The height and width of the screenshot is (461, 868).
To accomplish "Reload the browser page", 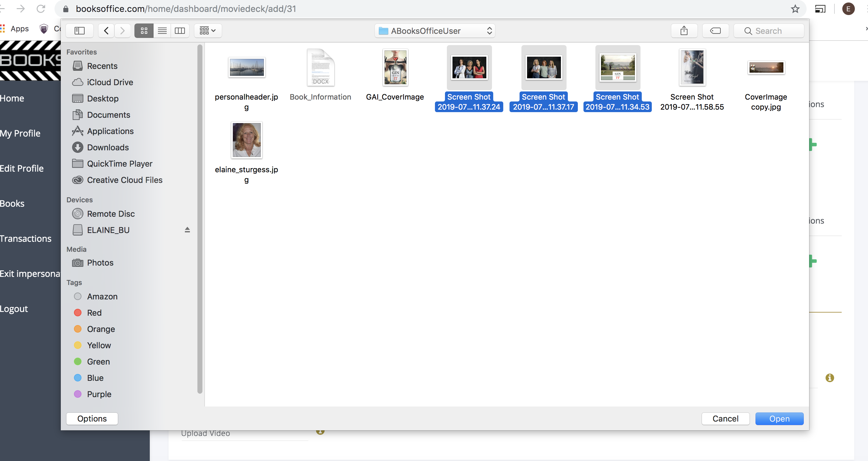I will pyautogui.click(x=41, y=9).
